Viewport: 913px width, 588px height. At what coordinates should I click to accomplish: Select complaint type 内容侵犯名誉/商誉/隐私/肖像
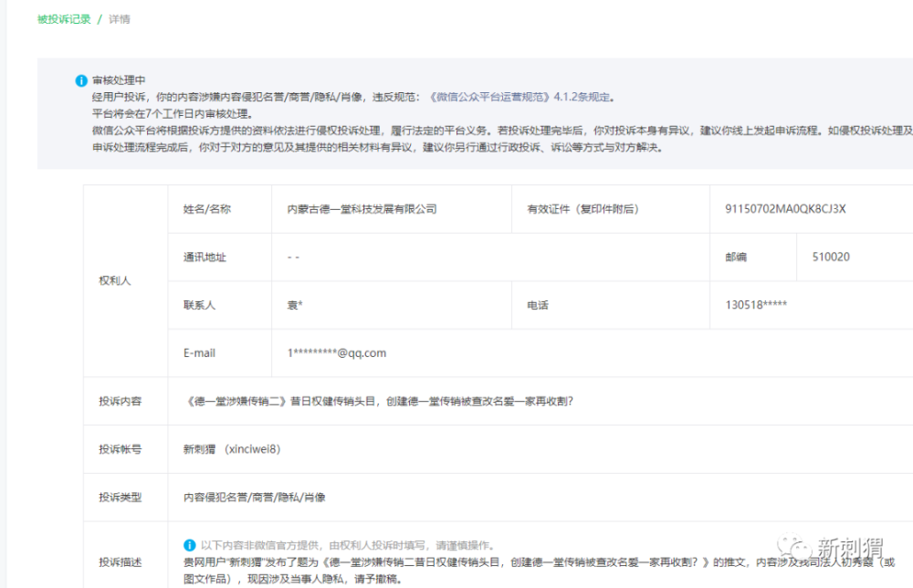255,498
